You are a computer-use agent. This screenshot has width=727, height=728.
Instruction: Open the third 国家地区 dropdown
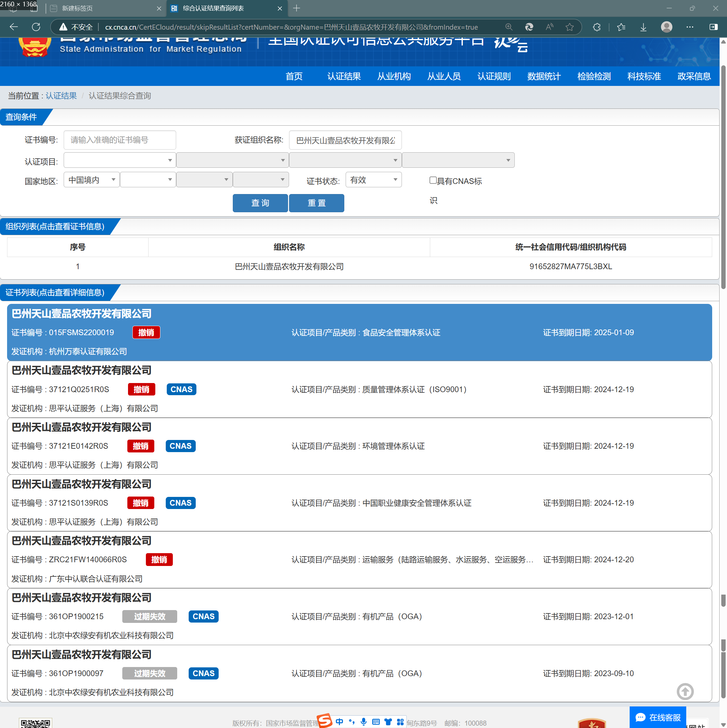point(204,180)
